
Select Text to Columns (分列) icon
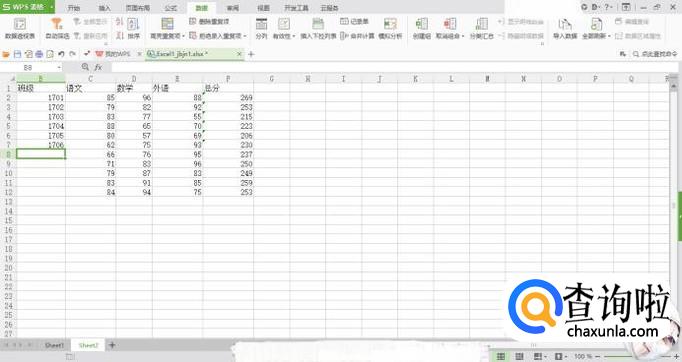pos(261,29)
